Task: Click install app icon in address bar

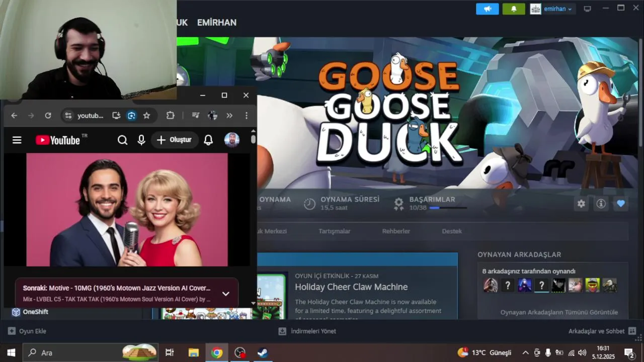Action: point(116,116)
